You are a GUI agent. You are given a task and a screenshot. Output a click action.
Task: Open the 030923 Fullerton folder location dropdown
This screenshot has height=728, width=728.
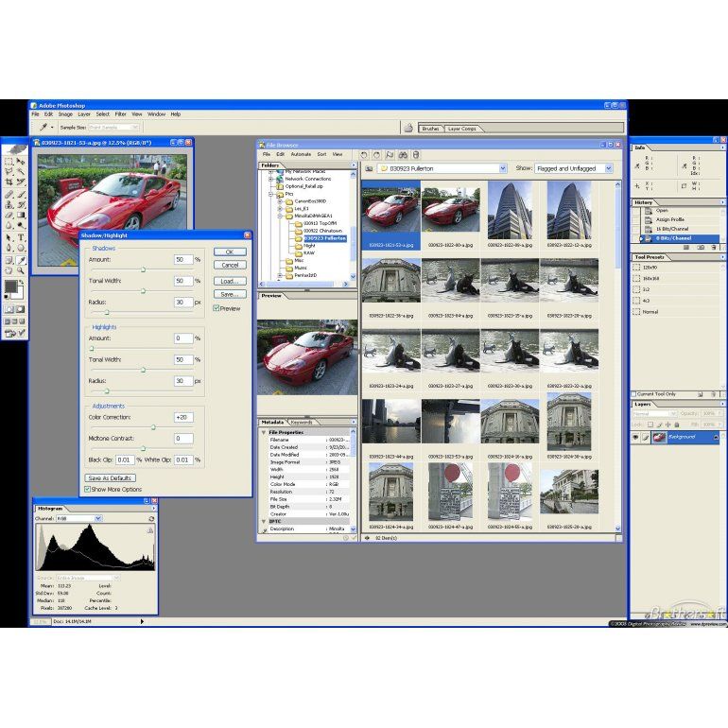501,168
